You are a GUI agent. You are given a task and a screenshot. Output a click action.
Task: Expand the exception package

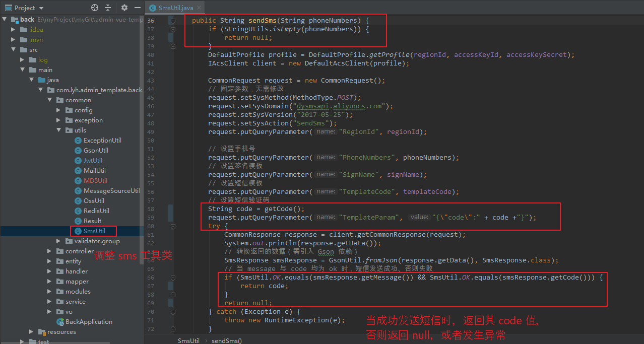tap(59, 120)
